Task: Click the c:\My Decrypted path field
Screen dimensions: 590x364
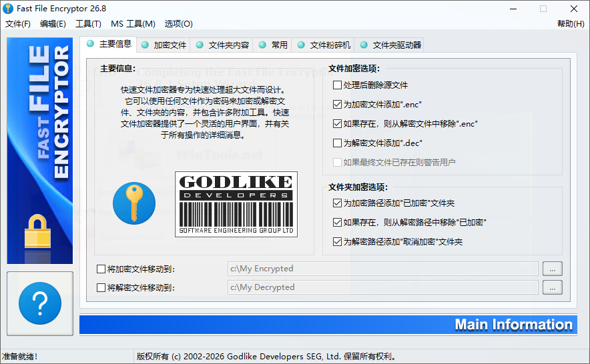Action: [x=382, y=287]
